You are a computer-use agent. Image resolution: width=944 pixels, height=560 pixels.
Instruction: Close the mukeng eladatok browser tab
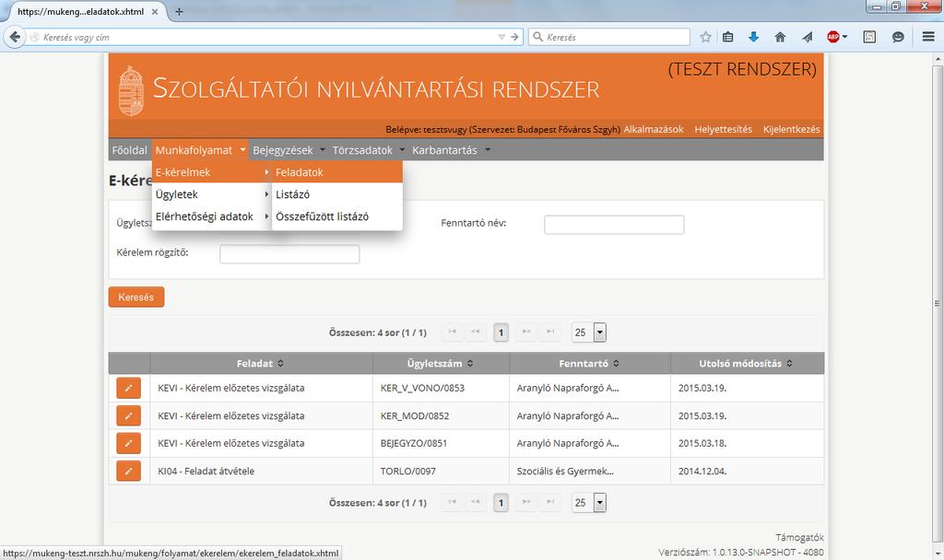point(155,11)
